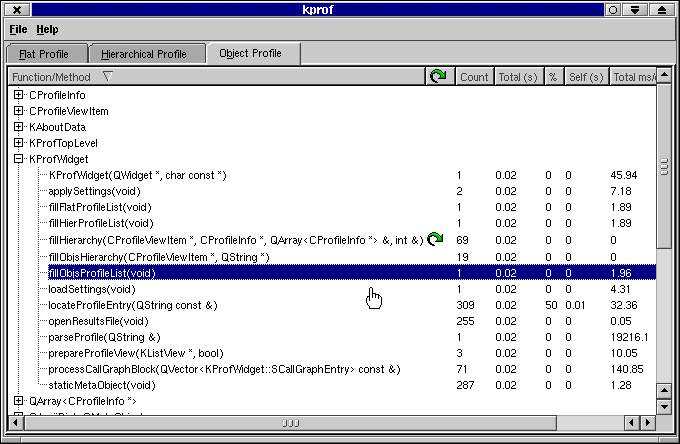This screenshot has height=444, width=680.
Task: Expand the KAboutData tree node
Action: tap(19, 127)
